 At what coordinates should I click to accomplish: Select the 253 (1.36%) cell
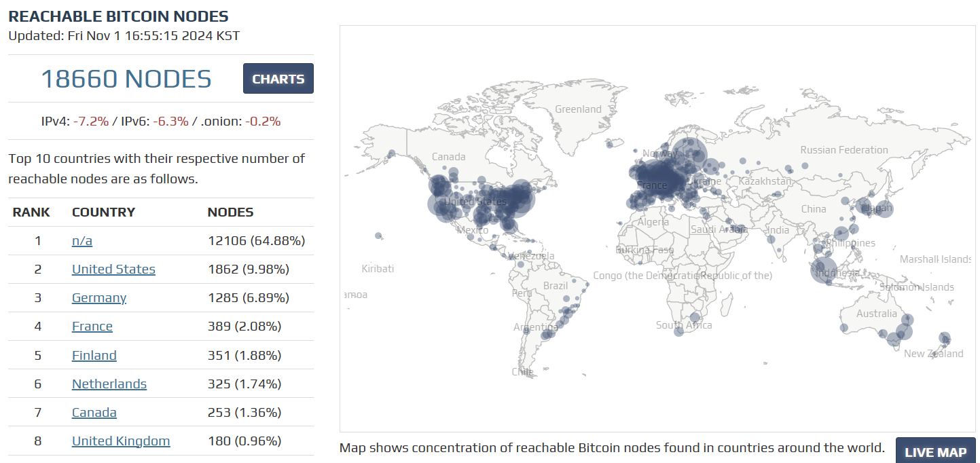tap(244, 412)
